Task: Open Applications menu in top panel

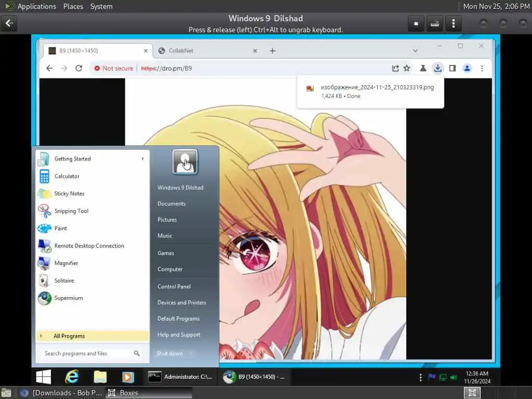Action: (37, 6)
